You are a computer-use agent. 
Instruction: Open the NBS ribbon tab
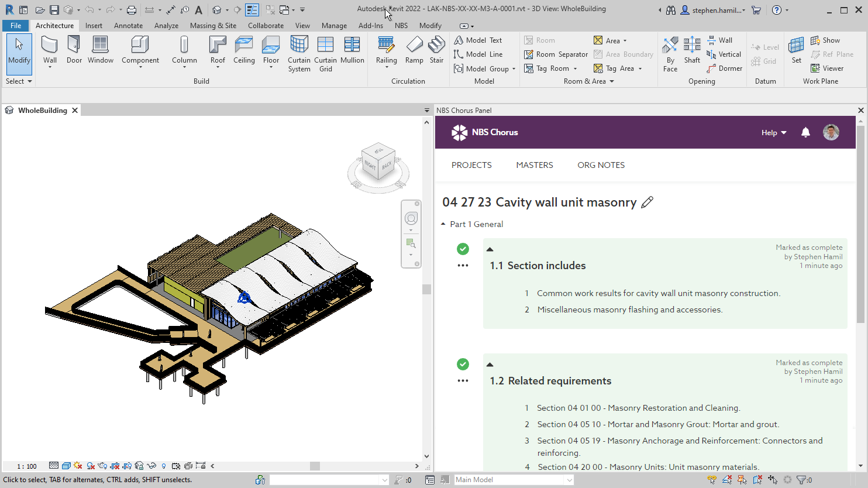[401, 26]
